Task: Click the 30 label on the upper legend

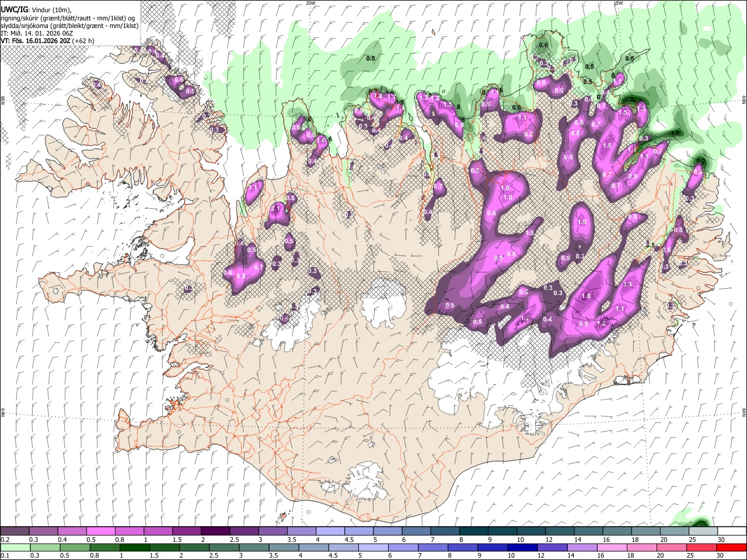Action: [x=721, y=540]
